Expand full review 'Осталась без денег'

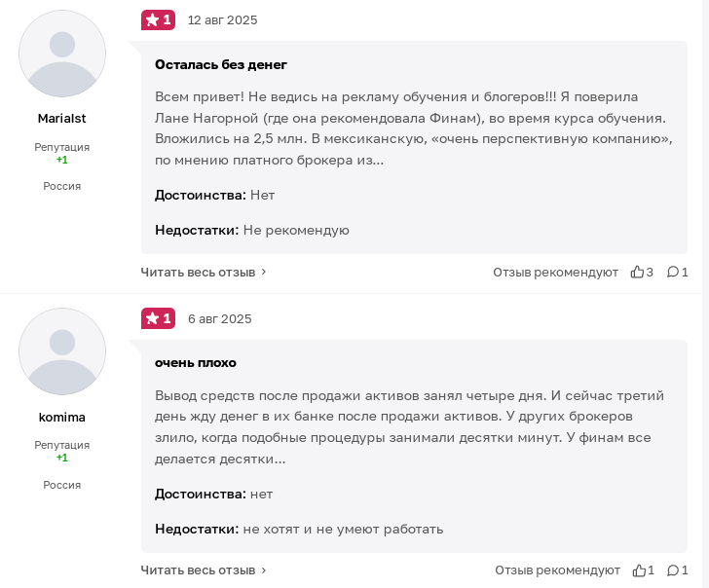[x=198, y=273]
